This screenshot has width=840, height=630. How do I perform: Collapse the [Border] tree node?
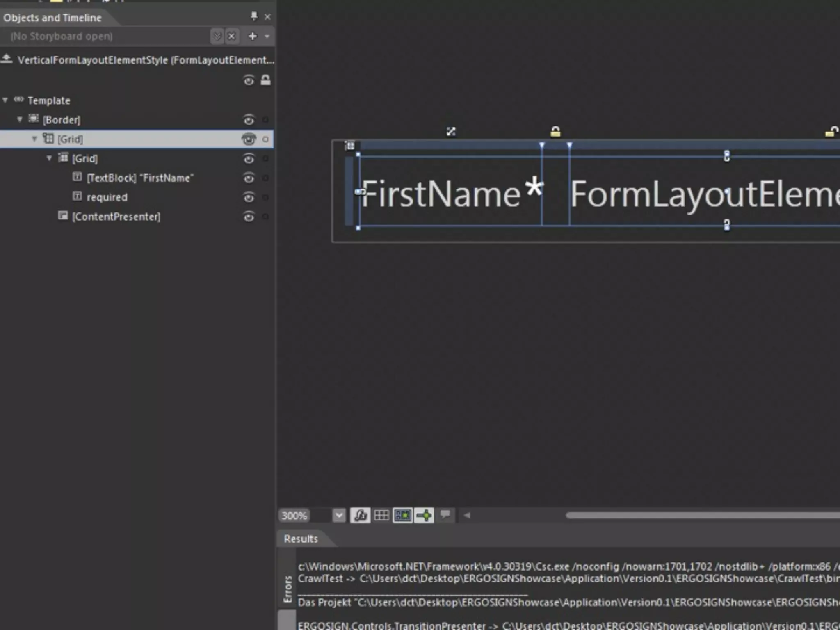click(20, 120)
